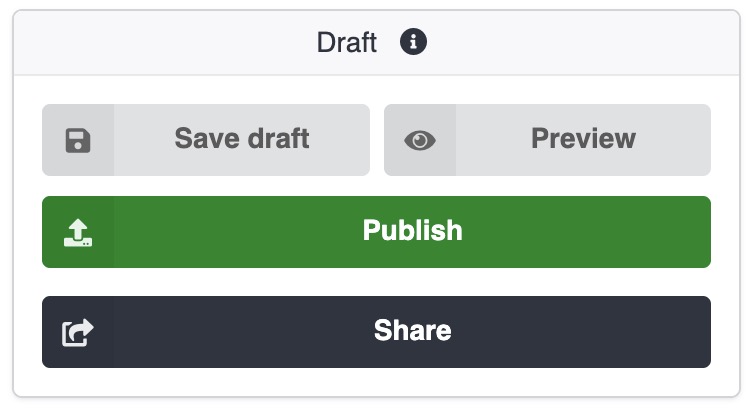Click the eye icon on Preview
Viewport: 752px width, 410px height.
click(420, 140)
